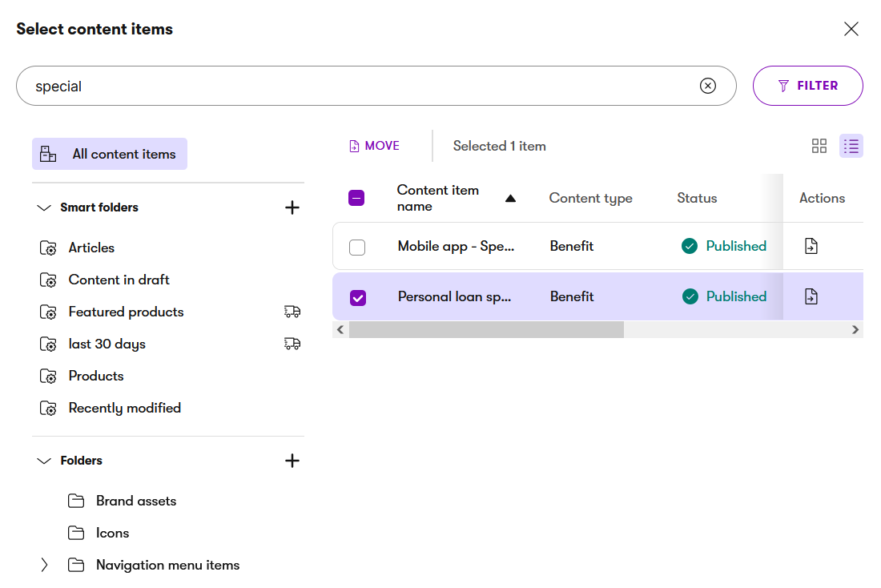Check the Mobile app - Spe... item checkbox
The height and width of the screenshot is (588, 881).
click(356, 247)
